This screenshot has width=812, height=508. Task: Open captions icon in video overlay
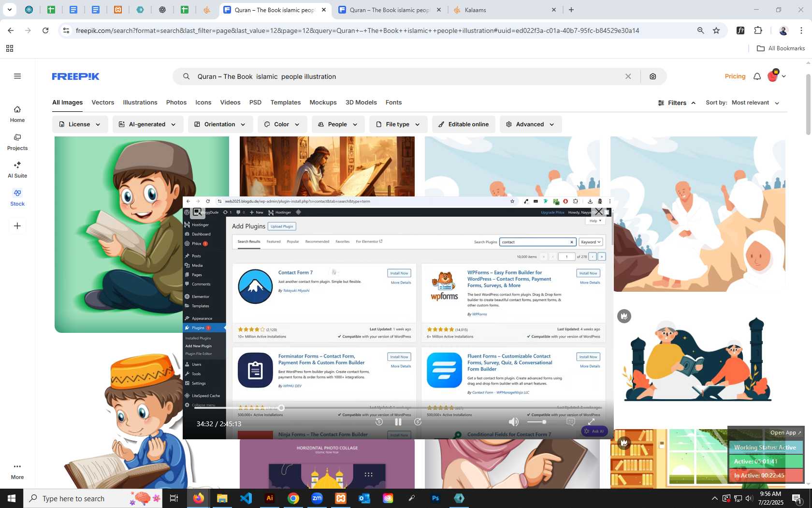(x=570, y=422)
